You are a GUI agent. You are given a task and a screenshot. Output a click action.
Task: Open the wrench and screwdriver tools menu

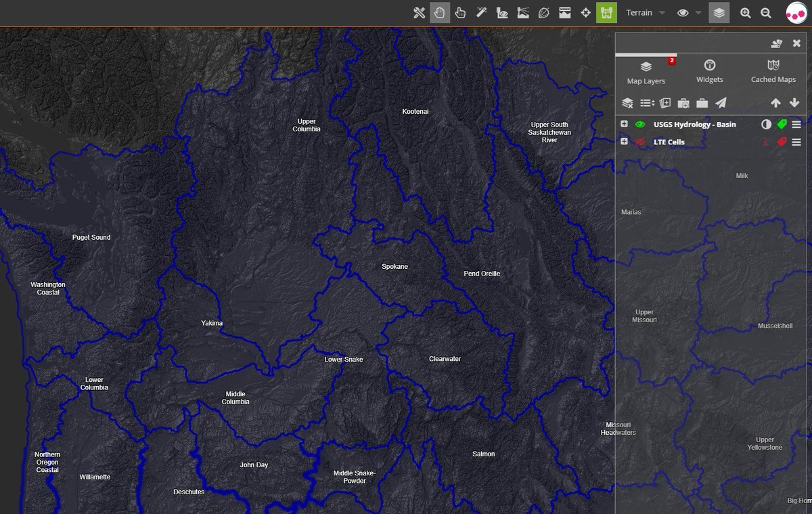tap(419, 13)
